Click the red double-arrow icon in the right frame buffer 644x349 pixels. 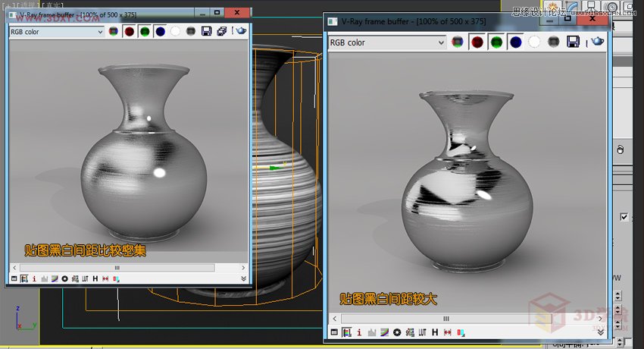(x=448, y=332)
